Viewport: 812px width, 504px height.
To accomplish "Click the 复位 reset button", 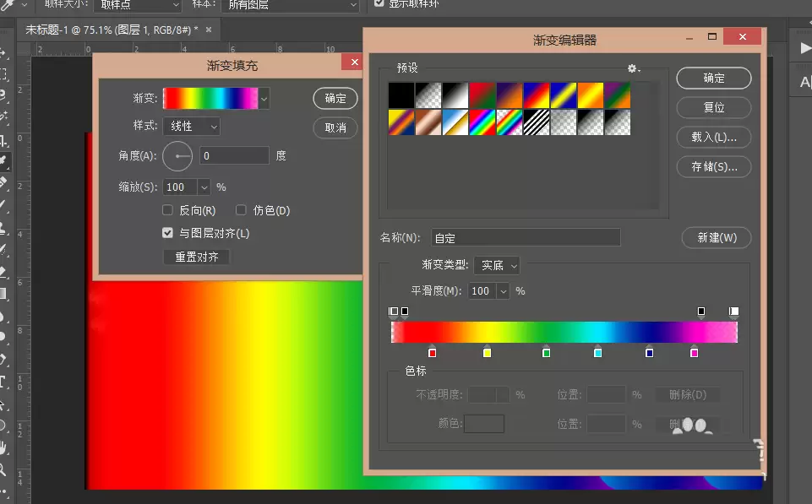I will click(714, 107).
